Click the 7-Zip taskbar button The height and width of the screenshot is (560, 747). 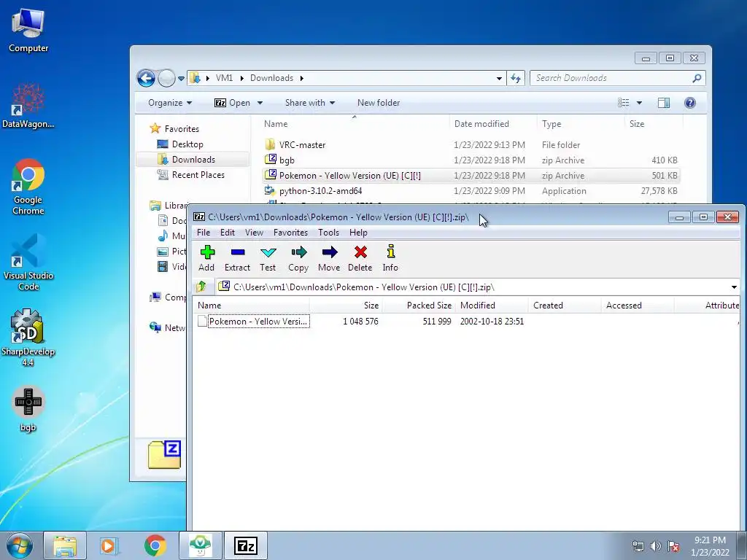246,545
